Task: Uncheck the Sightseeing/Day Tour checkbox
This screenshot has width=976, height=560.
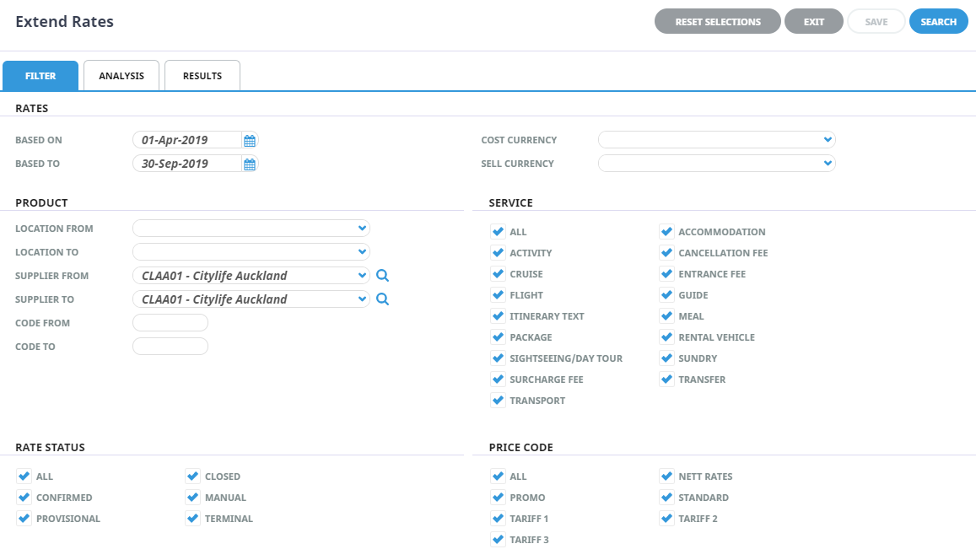Action: [498, 359]
